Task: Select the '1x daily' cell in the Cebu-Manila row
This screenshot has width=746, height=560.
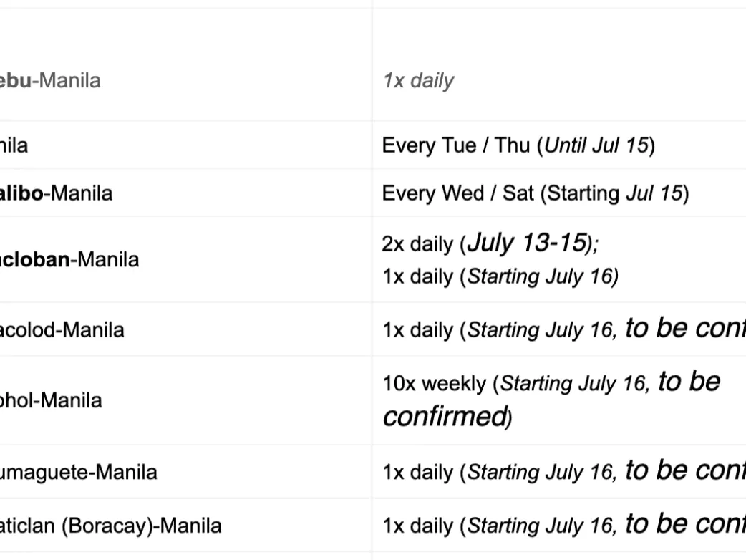Action: (418, 80)
